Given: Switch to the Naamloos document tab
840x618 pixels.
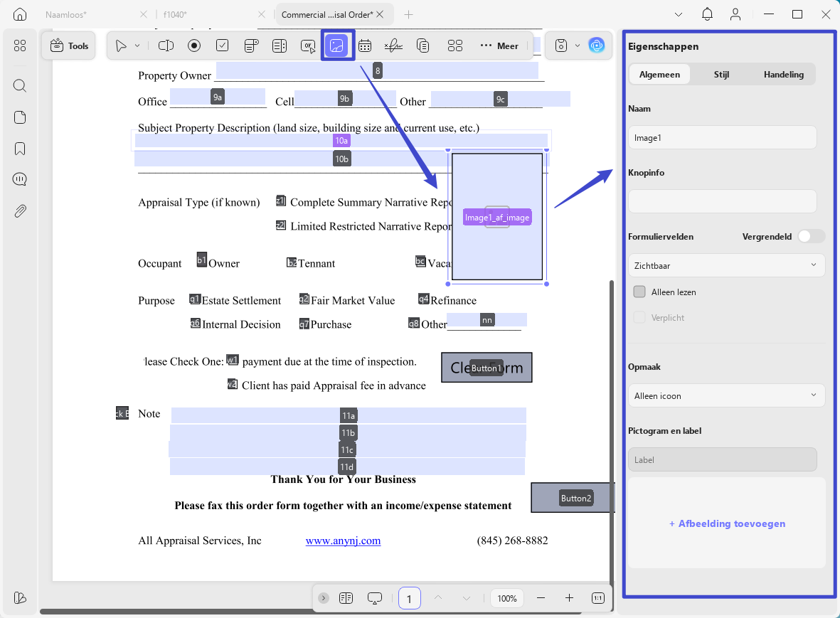Looking at the screenshot, I should (x=66, y=14).
